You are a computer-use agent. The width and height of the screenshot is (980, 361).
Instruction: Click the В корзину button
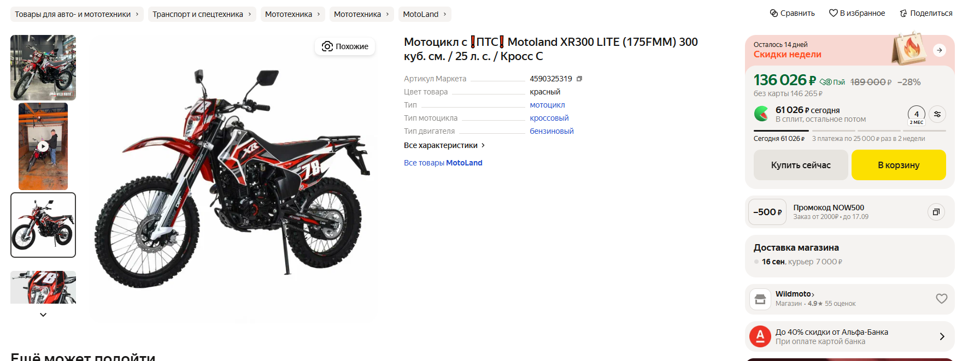pos(899,165)
